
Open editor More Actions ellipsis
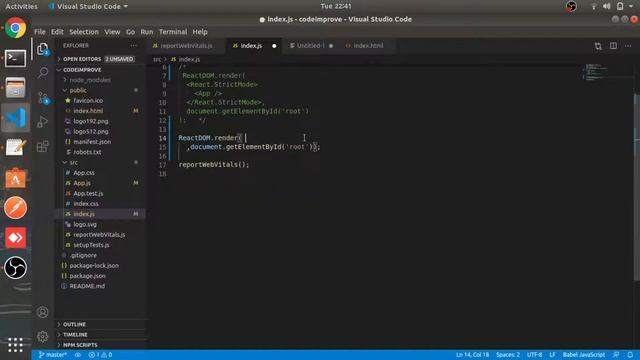(628, 46)
